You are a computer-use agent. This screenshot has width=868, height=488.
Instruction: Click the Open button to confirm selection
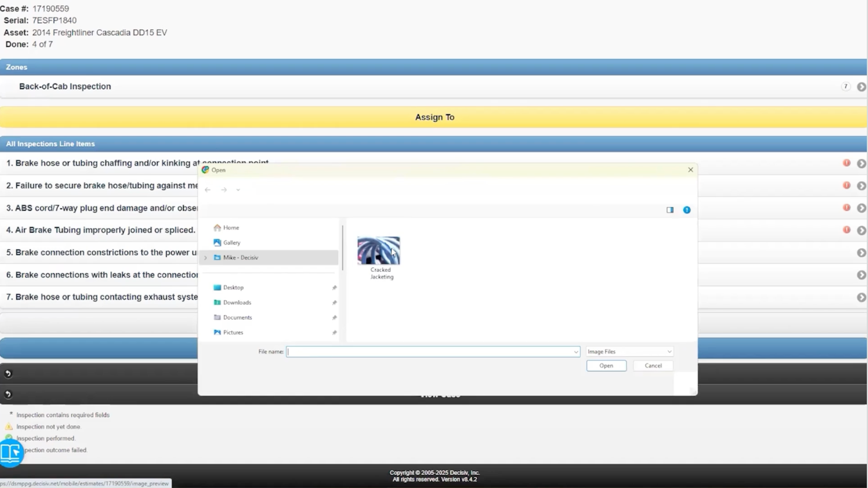point(606,365)
